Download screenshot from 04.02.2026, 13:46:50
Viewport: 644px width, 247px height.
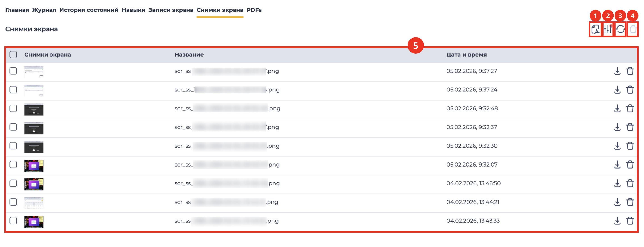(x=617, y=183)
